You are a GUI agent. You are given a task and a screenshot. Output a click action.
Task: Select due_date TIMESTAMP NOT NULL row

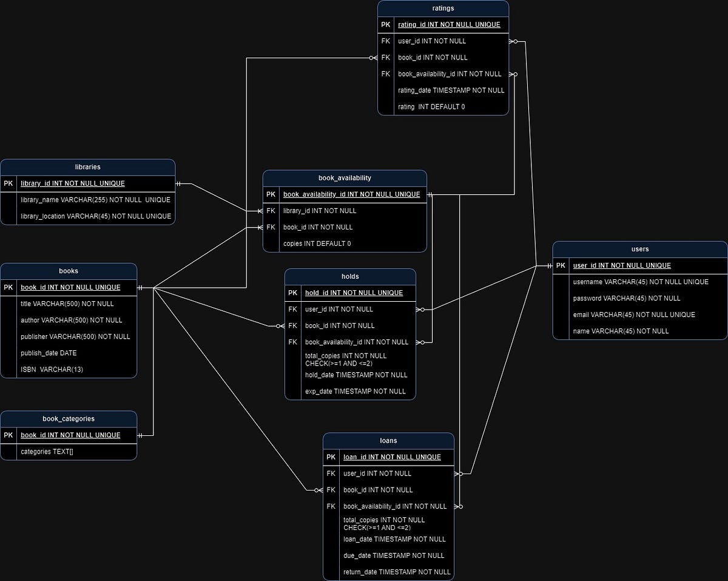point(388,556)
